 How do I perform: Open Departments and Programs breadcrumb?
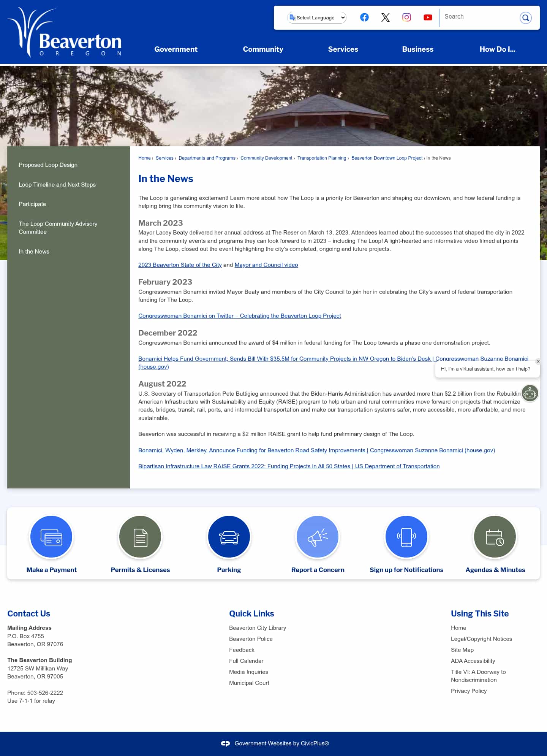pyautogui.click(x=207, y=158)
